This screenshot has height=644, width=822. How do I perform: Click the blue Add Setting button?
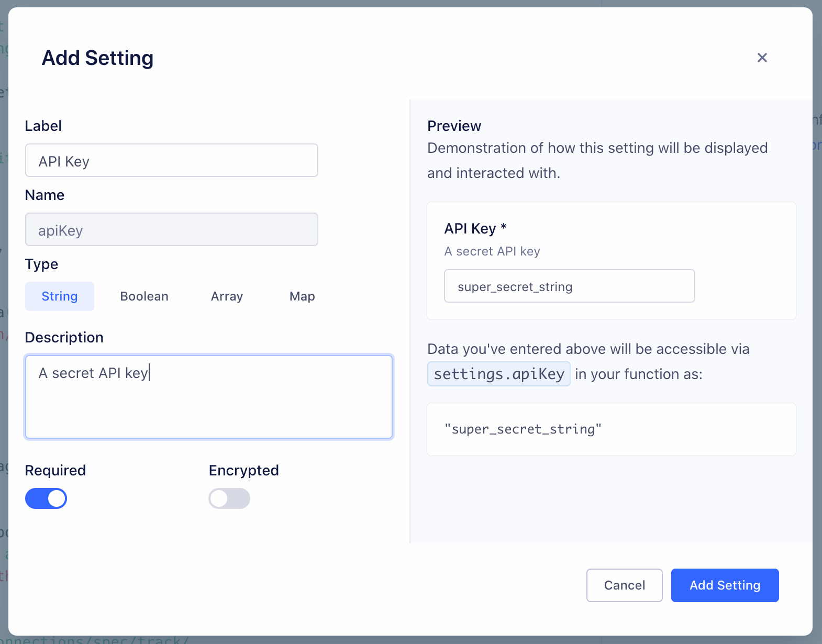point(725,585)
